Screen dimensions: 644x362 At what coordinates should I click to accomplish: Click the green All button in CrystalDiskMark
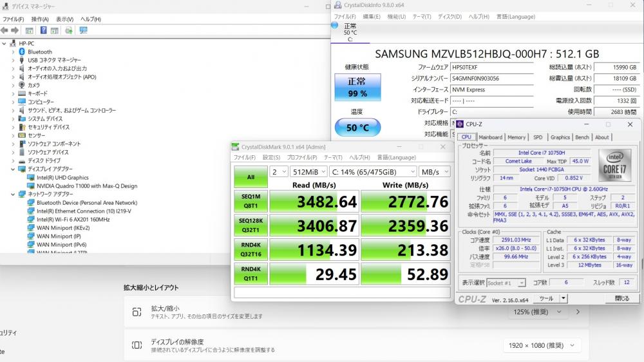click(x=251, y=176)
